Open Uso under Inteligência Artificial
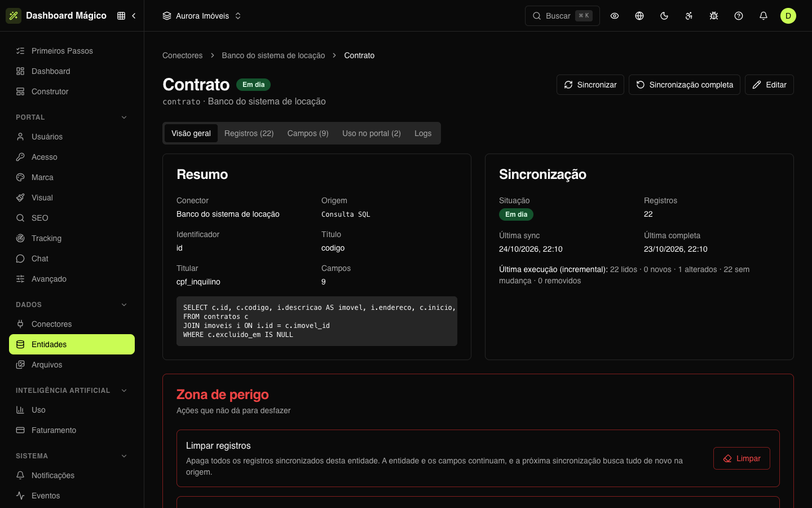 [x=72, y=410]
